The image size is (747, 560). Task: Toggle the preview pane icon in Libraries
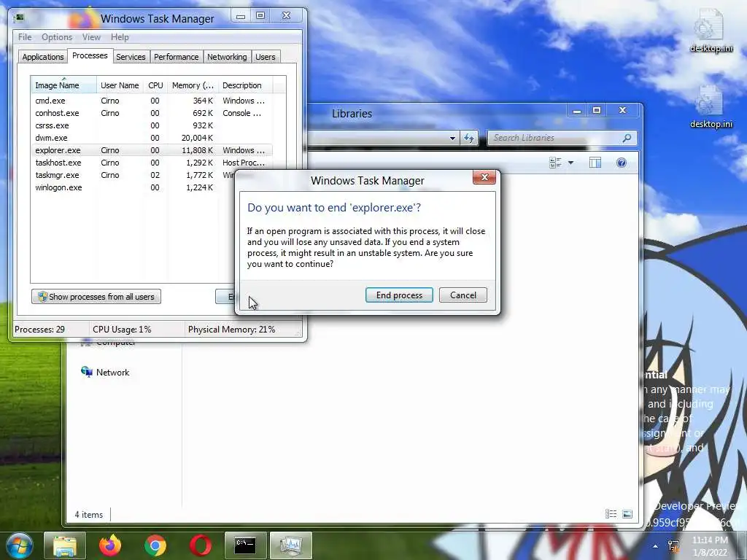pyautogui.click(x=595, y=163)
